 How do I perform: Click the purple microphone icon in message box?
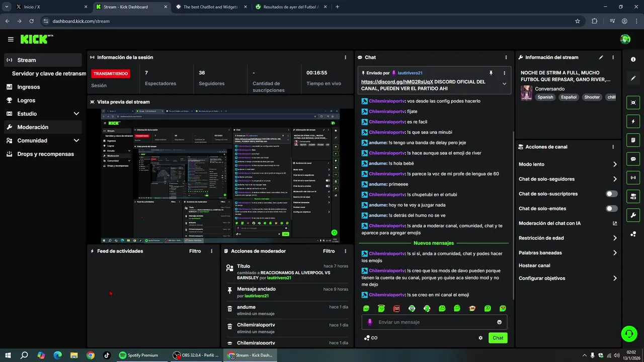[370, 322]
